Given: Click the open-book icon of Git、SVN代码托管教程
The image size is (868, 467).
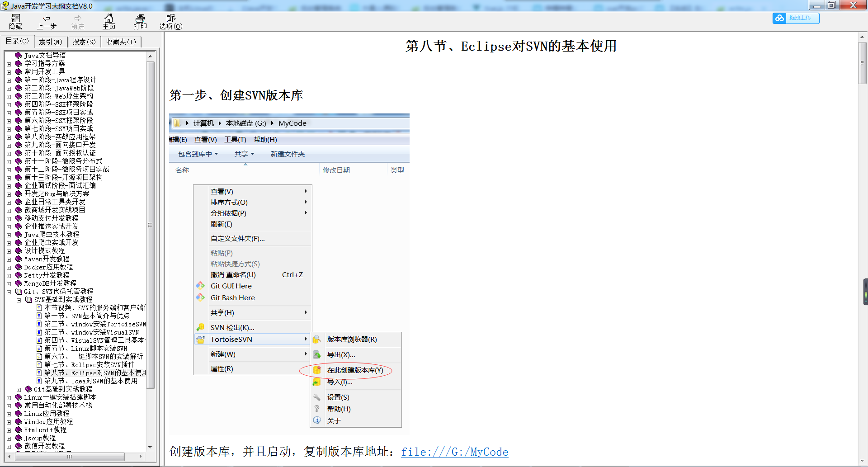Looking at the screenshot, I should click(x=19, y=292).
